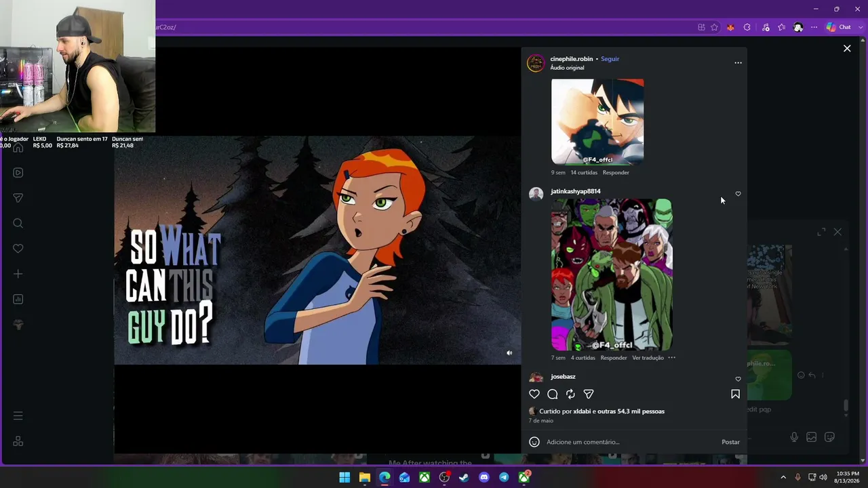The width and height of the screenshot is (868, 488).
Task: Open the Copilot Chat button
Action: [x=838, y=27]
